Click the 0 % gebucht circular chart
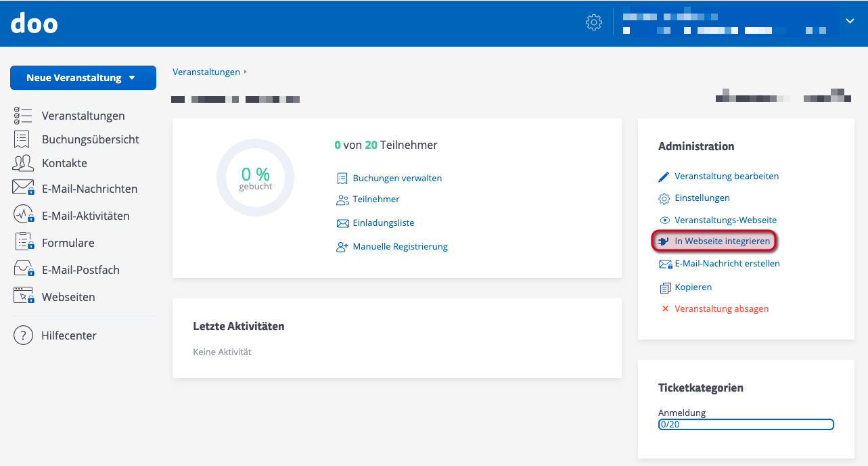This screenshot has width=868, height=466. (255, 178)
